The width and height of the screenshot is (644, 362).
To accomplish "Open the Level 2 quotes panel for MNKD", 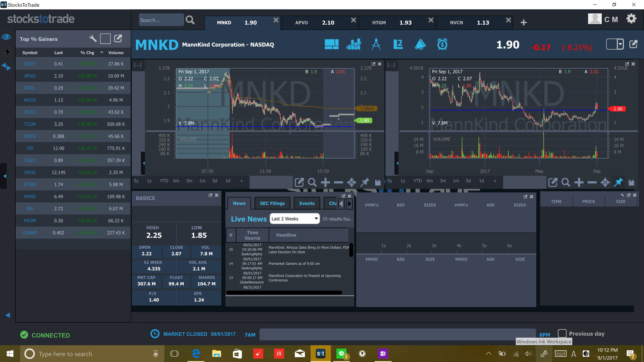I will (x=398, y=45).
